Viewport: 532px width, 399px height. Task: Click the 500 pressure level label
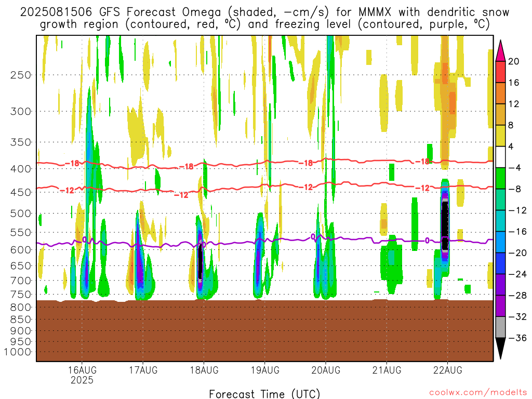pos(21,214)
